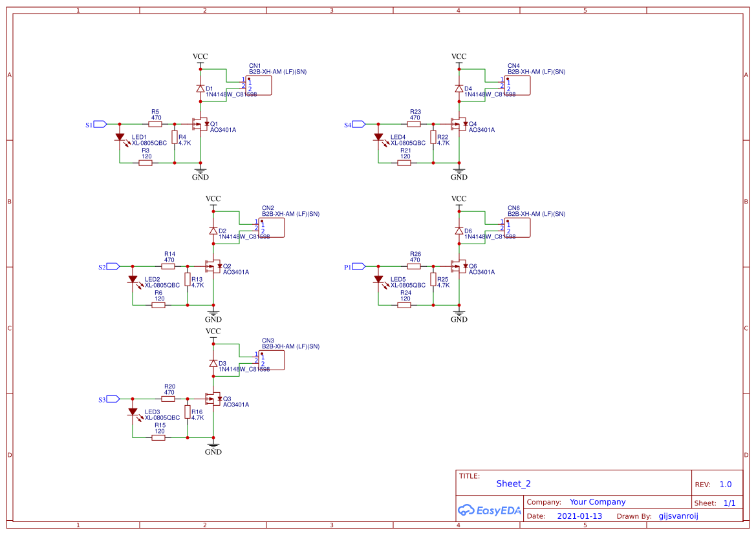The height and width of the screenshot is (535, 756).
Task: Click the '4.7K' value of R16
Action: click(x=198, y=417)
